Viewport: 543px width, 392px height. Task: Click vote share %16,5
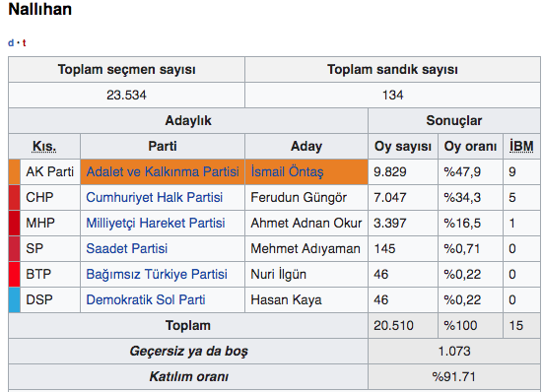point(462,223)
